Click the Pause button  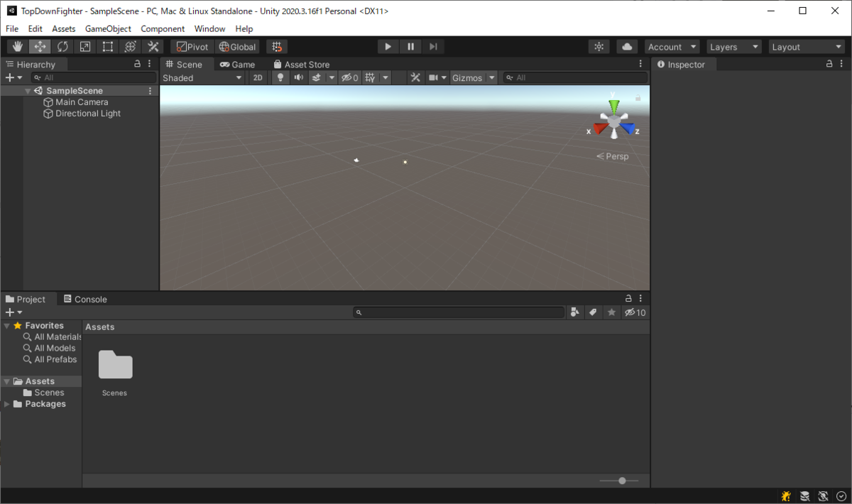click(410, 47)
